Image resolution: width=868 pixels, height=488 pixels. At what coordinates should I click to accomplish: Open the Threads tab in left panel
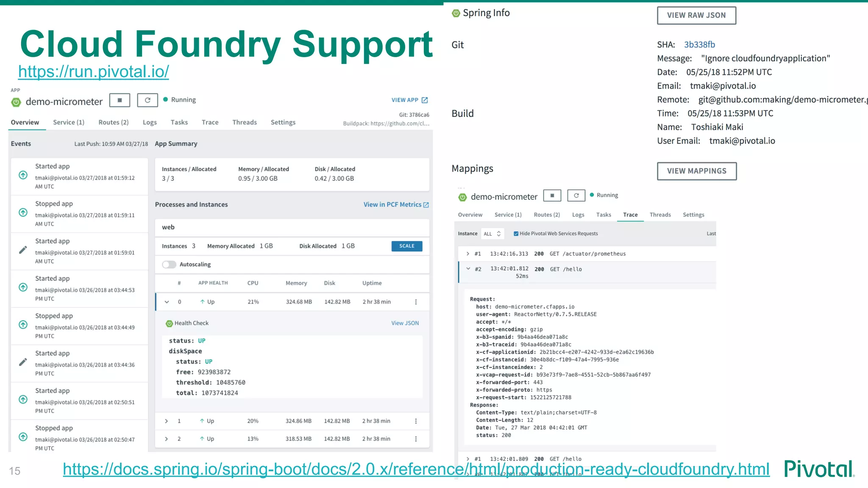coord(245,122)
